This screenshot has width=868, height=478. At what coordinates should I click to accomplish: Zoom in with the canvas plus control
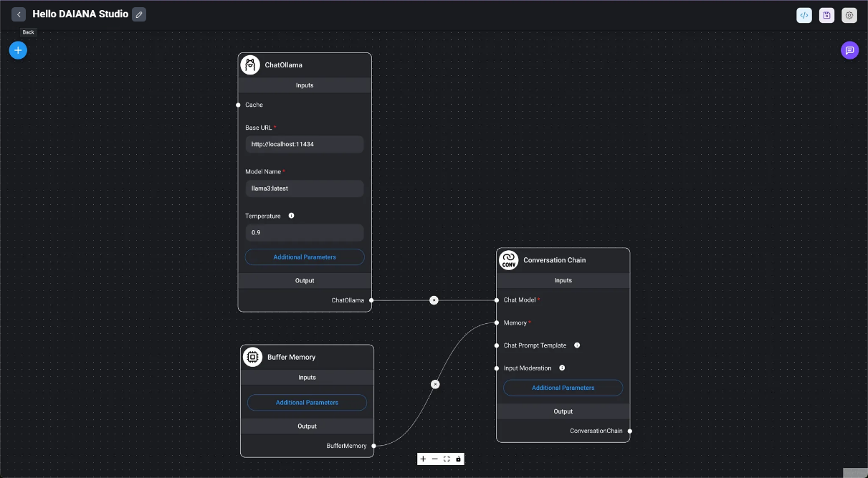coord(423,459)
